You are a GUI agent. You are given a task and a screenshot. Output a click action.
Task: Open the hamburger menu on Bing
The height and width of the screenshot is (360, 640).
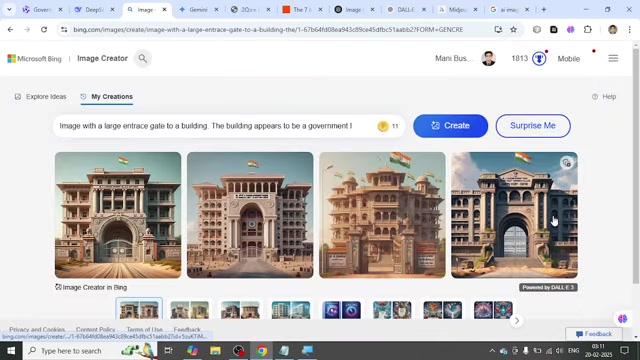[613, 58]
